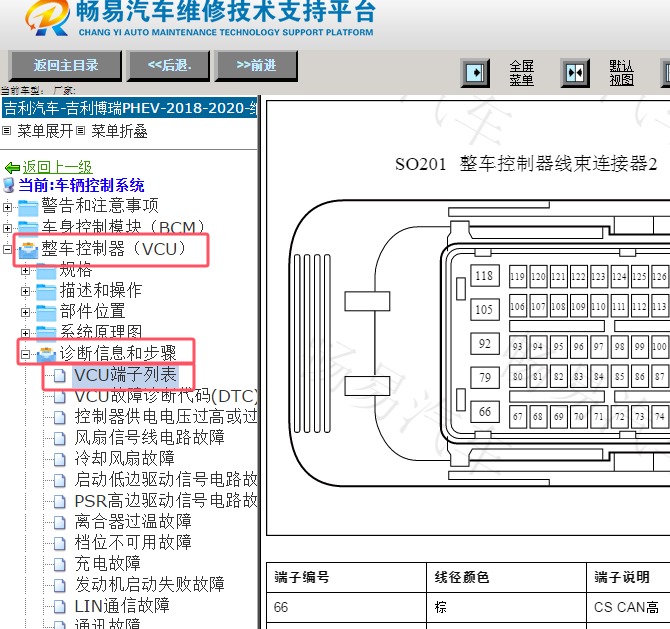Click connector pin 66 in diagram

[485, 411]
